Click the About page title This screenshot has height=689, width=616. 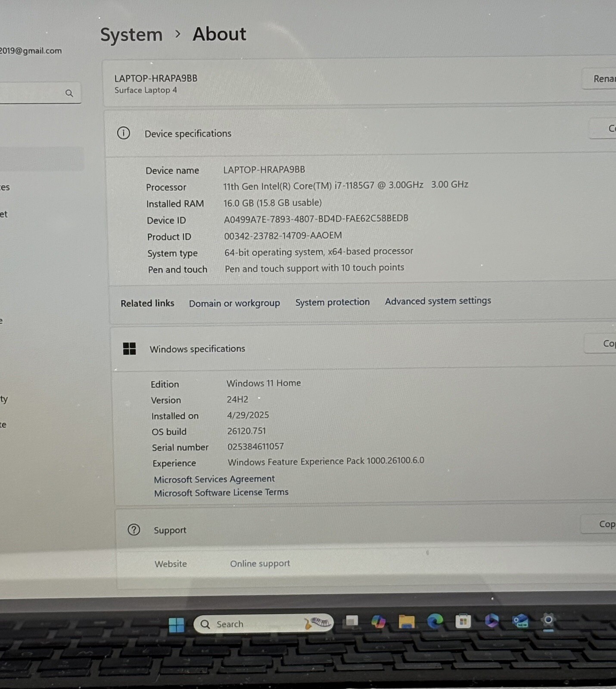click(219, 34)
